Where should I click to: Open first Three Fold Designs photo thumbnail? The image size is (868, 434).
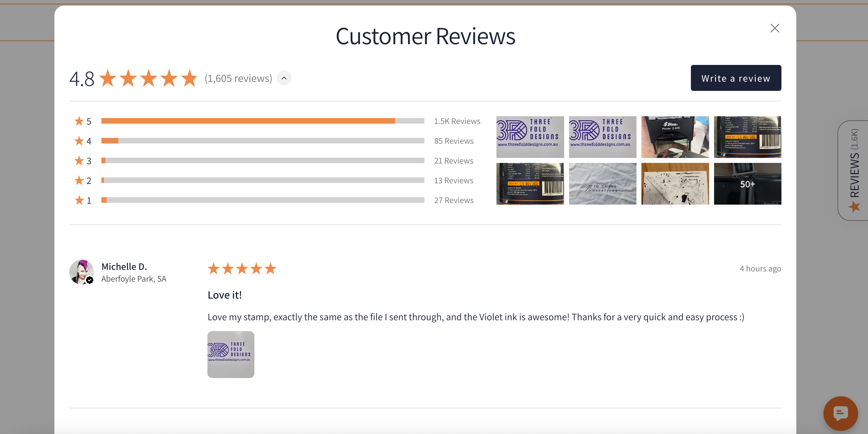click(530, 137)
